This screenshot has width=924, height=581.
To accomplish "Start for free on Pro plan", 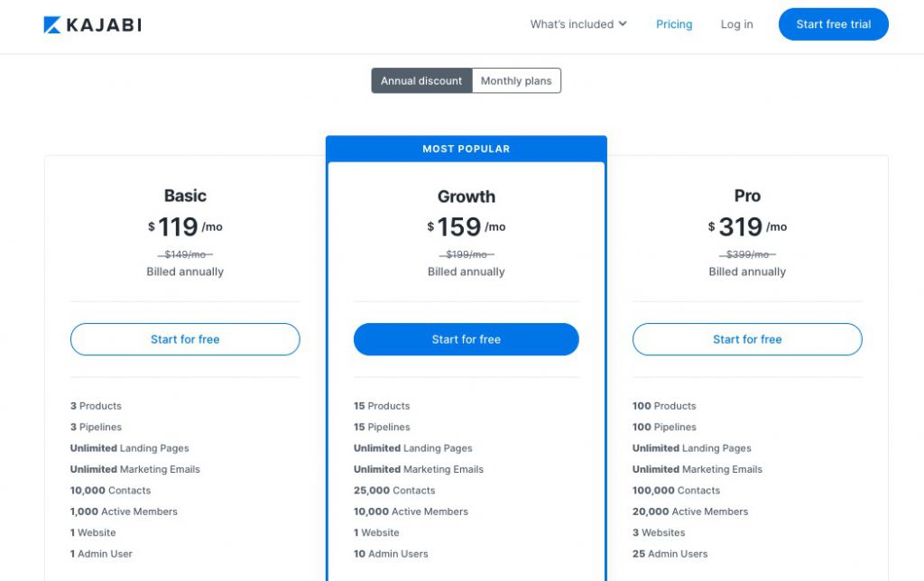I will [x=747, y=339].
